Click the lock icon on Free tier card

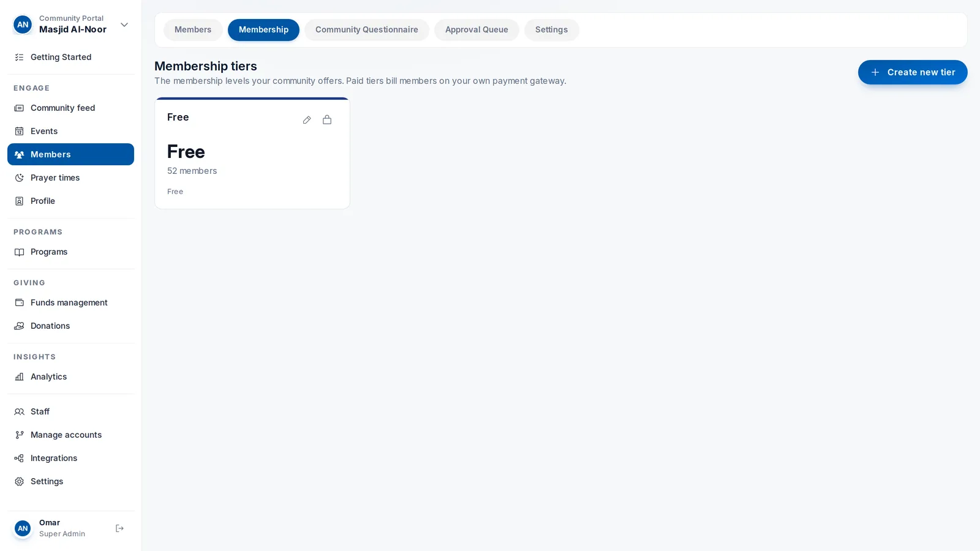[327, 120]
